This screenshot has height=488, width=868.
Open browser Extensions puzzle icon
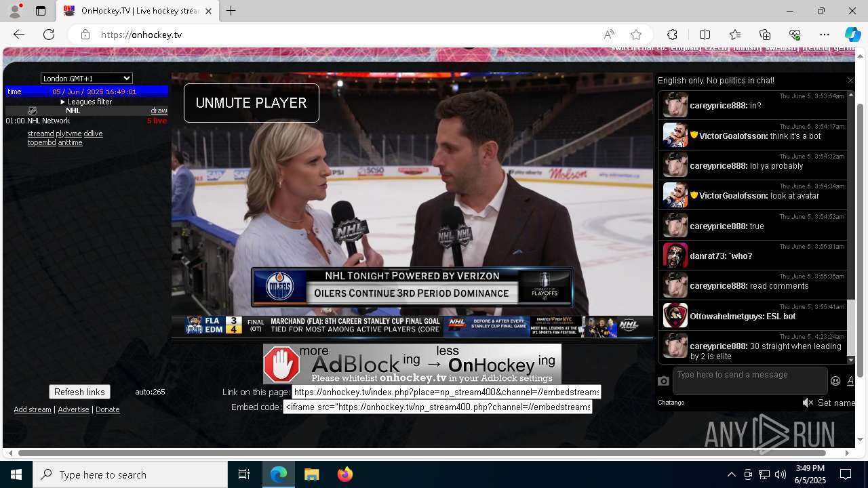pos(672,35)
